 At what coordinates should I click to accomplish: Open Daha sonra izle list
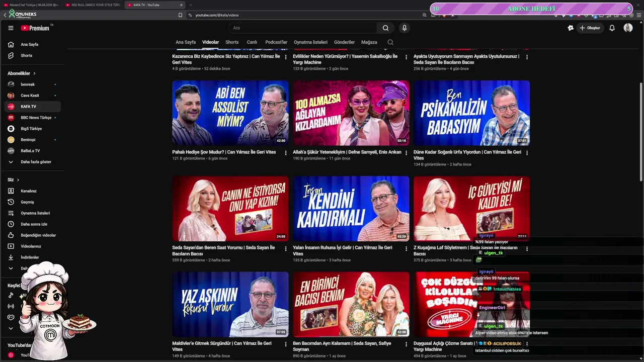tap(33, 224)
